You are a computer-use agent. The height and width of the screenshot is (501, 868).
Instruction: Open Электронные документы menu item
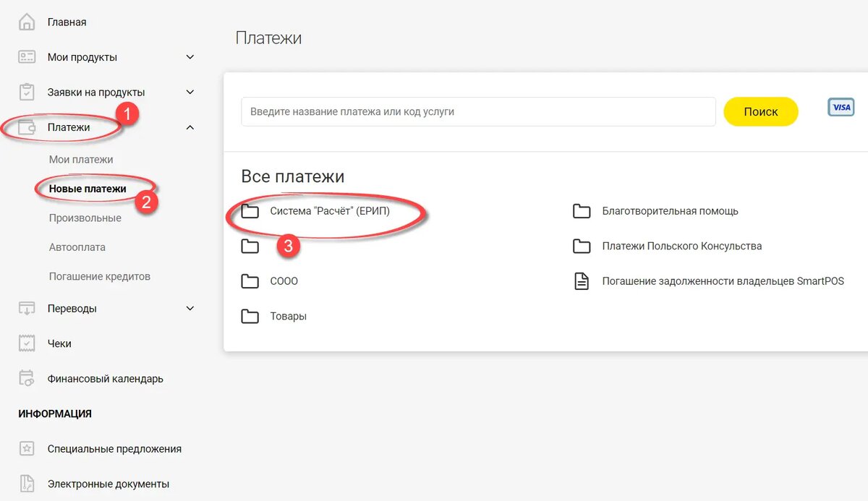[109, 484]
